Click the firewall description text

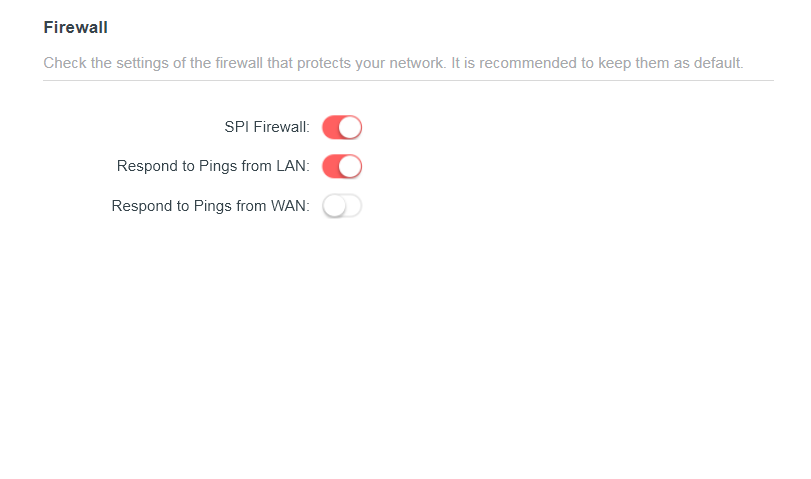[394, 63]
